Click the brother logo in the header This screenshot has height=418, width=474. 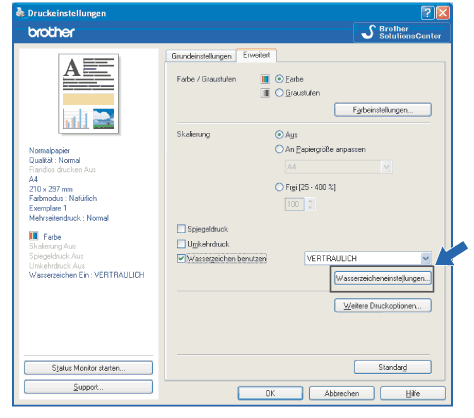click(x=51, y=32)
